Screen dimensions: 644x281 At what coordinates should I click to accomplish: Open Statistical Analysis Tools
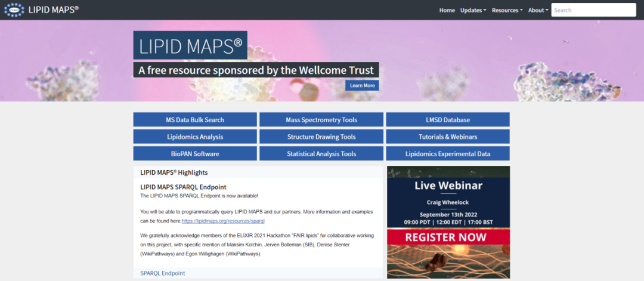321,154
